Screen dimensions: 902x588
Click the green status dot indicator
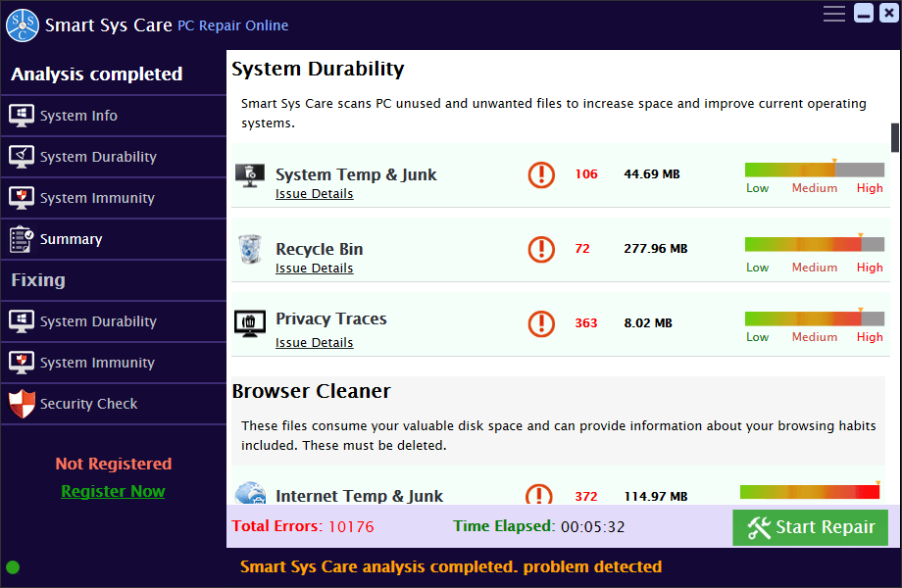(13, 567)
